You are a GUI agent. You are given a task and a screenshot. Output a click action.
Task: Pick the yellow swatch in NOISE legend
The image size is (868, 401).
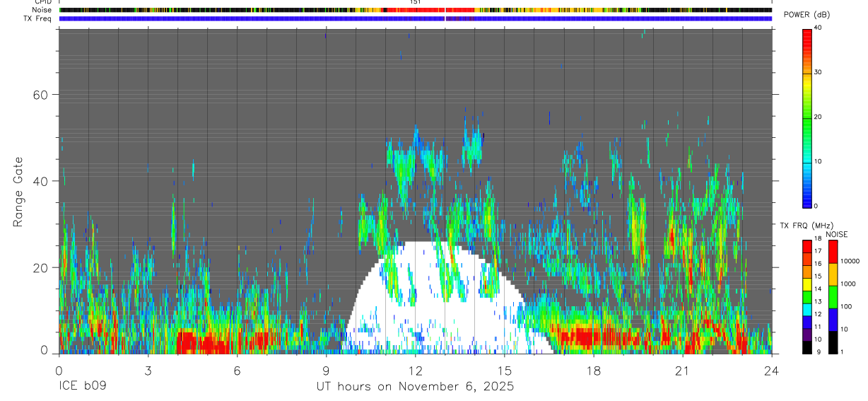click(833, 274)
